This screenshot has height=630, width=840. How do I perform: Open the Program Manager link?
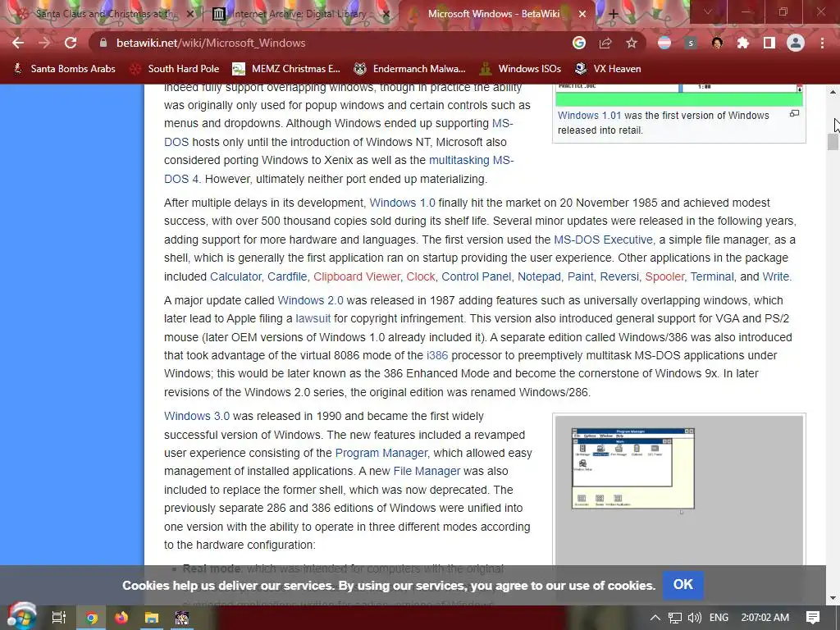click(x=381, y=453)
